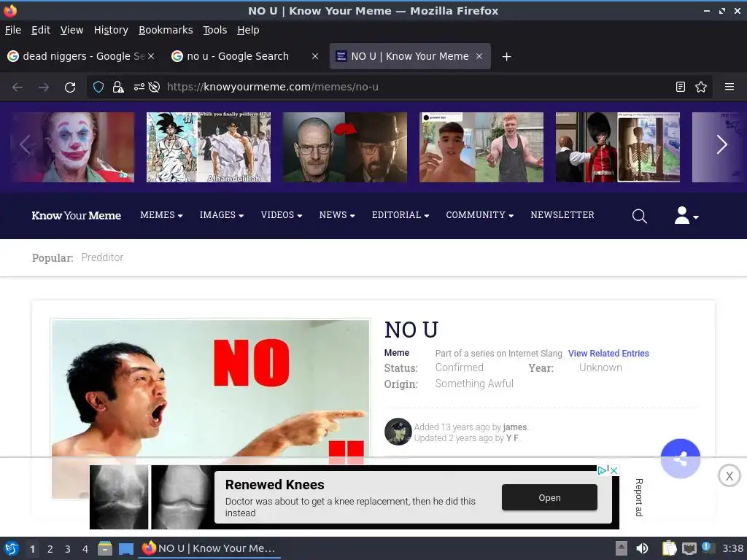Image resolution: width=747 pixels, height=560 pixels.
Task: Click the contributor avatar image
Action: pos(398,432)
